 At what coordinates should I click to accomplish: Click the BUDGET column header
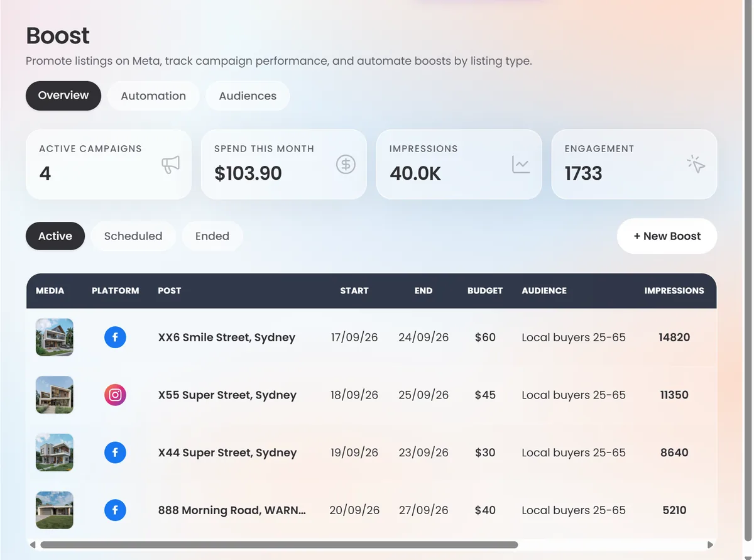coord(485,291)
